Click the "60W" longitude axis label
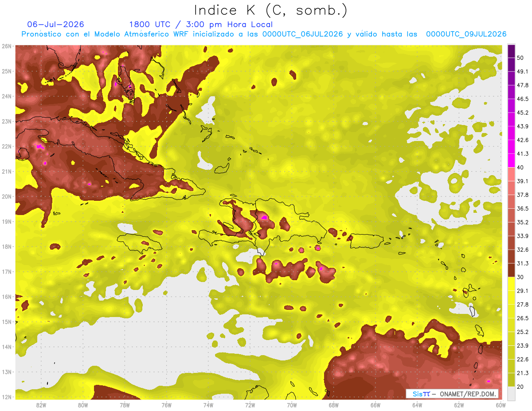Image resolution: width=532 pixels, height=411 pixels. (501, 405)
